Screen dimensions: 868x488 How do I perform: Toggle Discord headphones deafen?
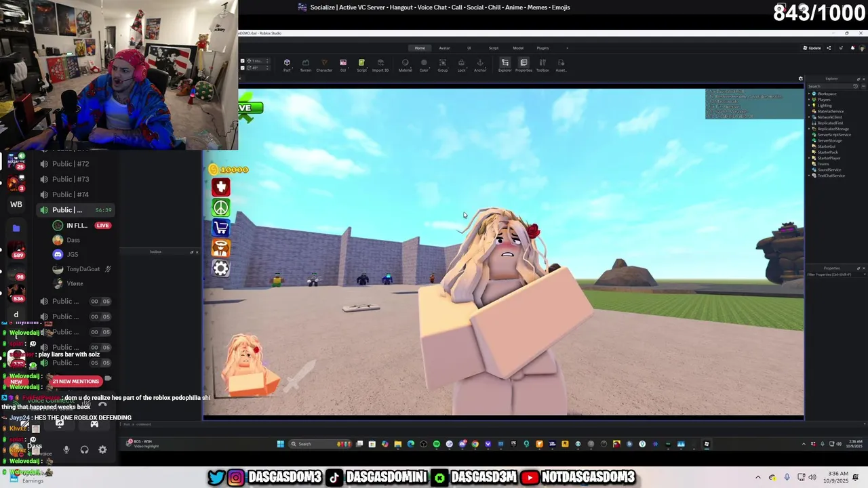84,449
